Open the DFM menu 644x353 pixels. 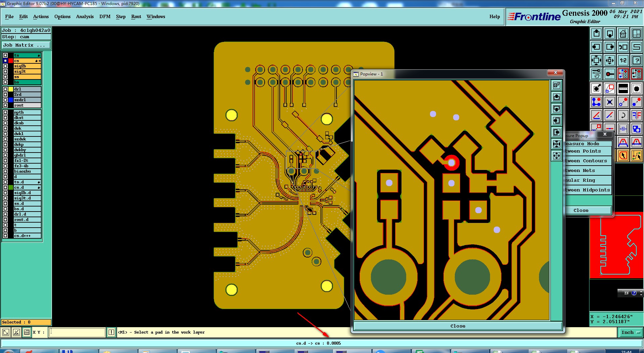[105, 16]
